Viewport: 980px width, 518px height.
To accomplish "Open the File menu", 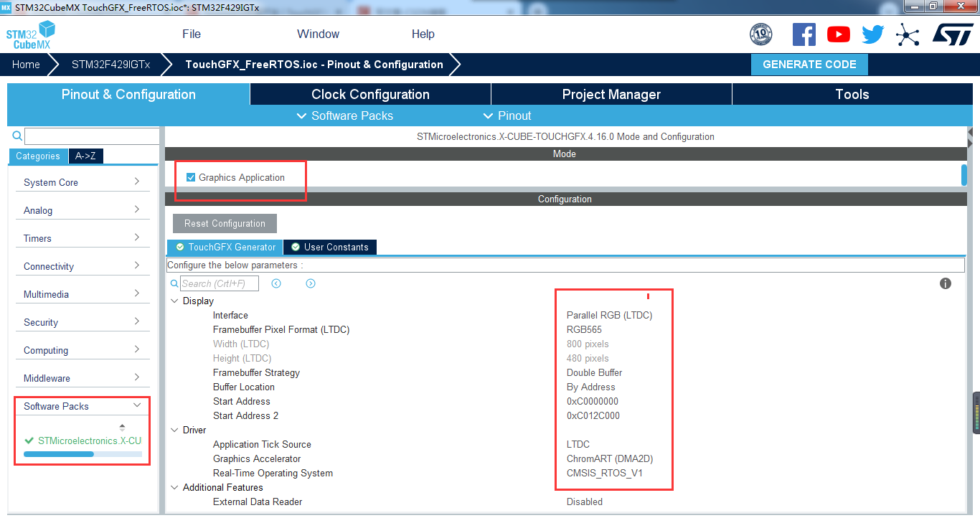I will [192, 34].
